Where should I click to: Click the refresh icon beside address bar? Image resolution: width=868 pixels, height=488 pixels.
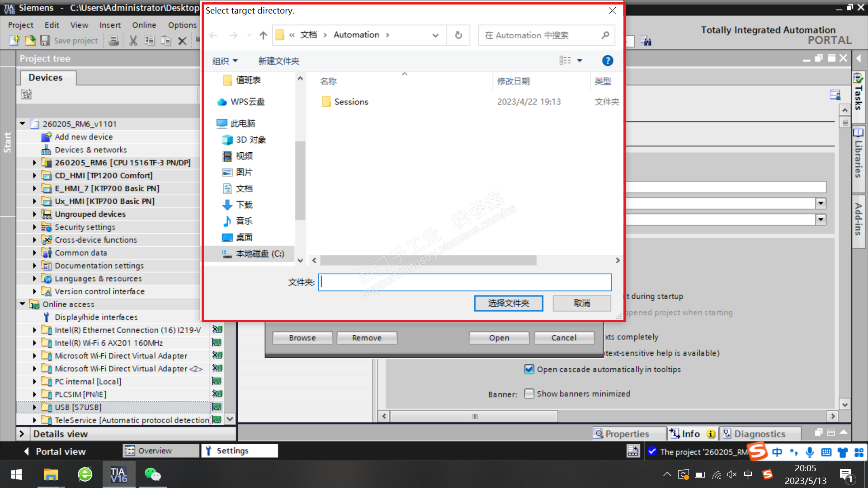click(458, 35)
